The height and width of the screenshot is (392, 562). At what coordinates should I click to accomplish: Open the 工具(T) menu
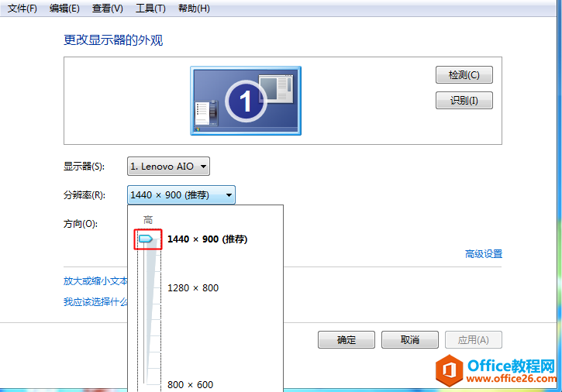point(150,9)
